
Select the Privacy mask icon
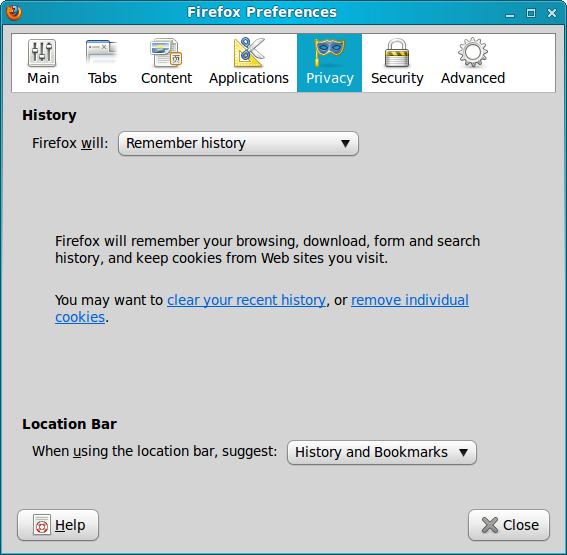tap(329, 53)
